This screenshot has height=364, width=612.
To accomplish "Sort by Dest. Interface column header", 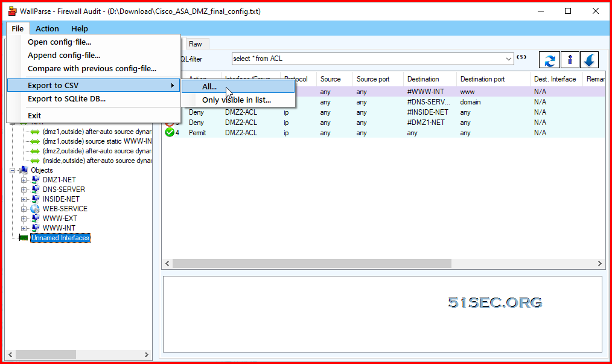I will click(x=555, y=79).
